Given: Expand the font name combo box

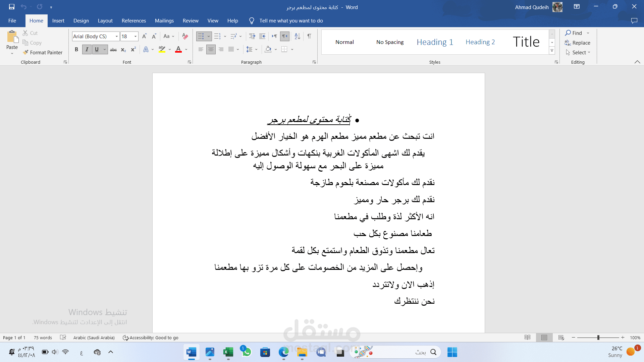Looking at the screenshot, I should point(116,36).
